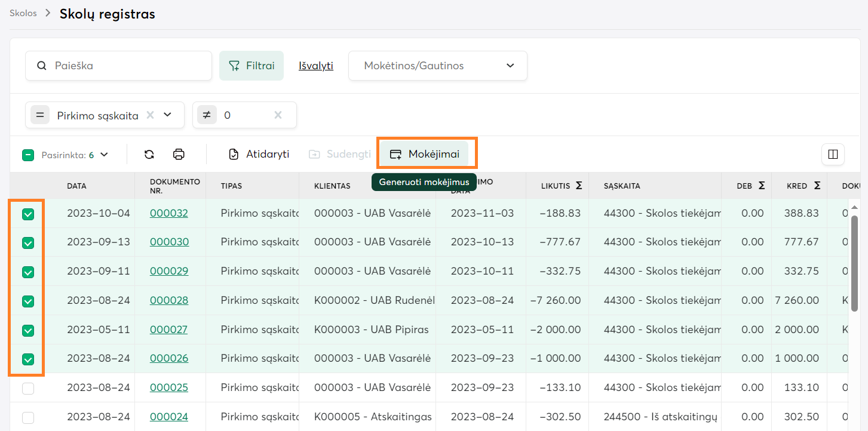Click the not-equal operator icon
868x431 pixels.
(207, 115)
